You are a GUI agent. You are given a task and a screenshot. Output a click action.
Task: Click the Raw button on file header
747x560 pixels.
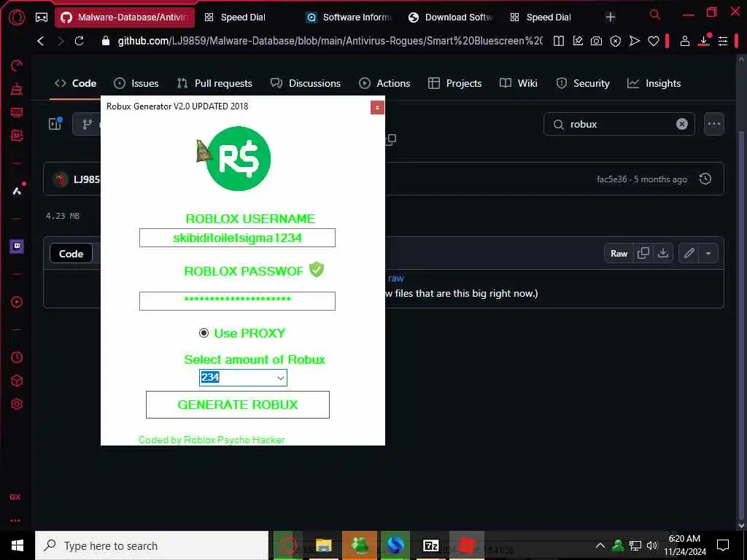click(x=619, y=253)
